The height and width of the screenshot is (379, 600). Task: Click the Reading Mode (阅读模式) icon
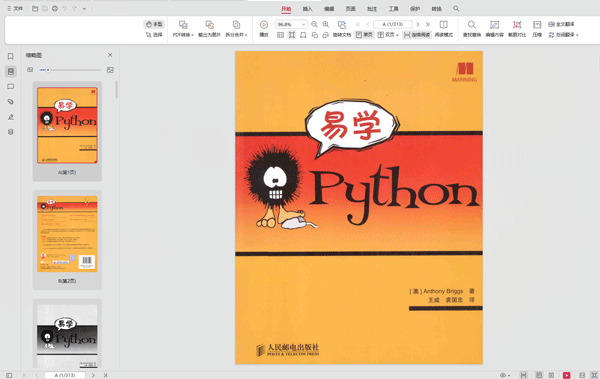pos(443,29)
